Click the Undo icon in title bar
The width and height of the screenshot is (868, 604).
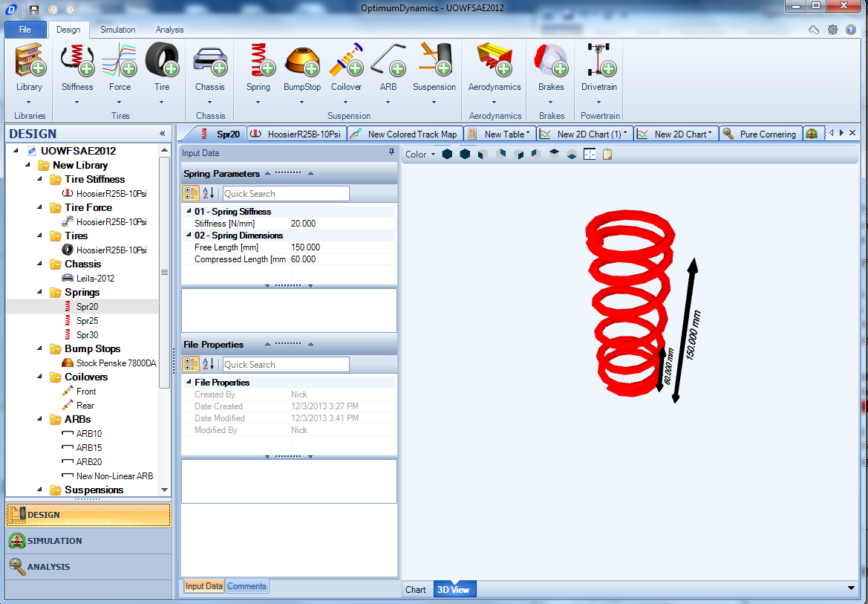pos(53,10)
